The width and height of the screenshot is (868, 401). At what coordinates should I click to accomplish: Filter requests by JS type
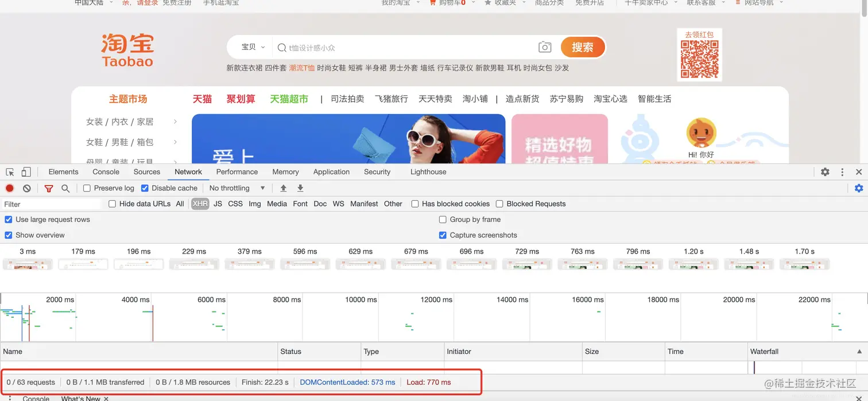[x=218, y=204]
